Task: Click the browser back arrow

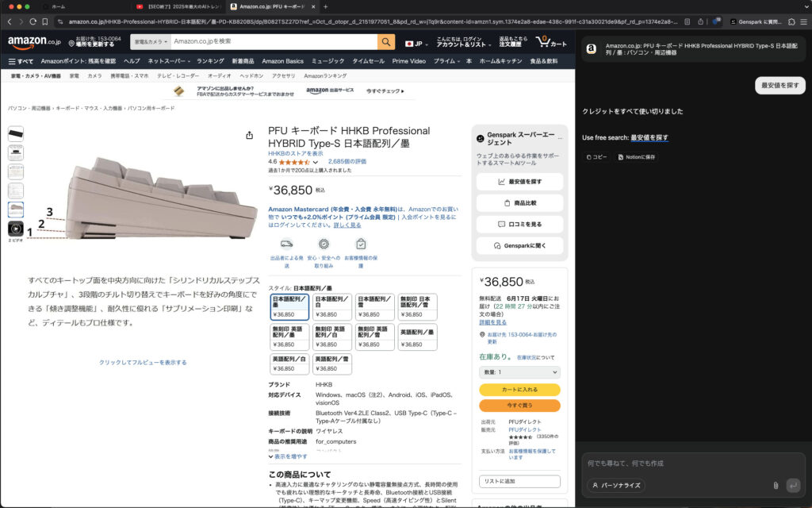Action: [x=10, y=21]
